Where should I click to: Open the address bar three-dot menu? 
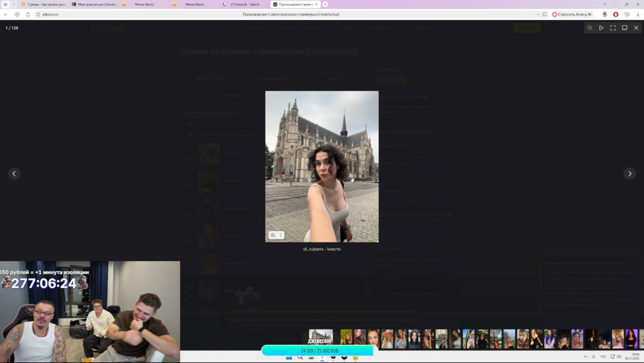[537, 14]
